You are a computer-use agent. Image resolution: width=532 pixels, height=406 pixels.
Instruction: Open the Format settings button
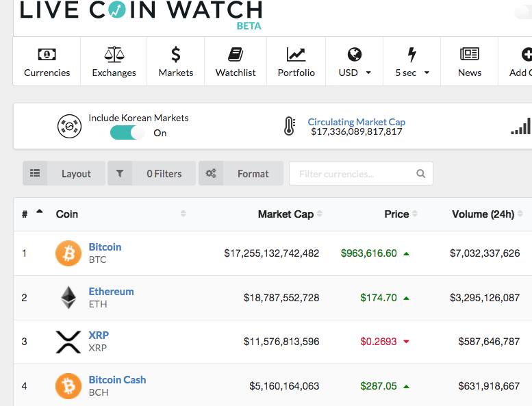tap(241, 173)
